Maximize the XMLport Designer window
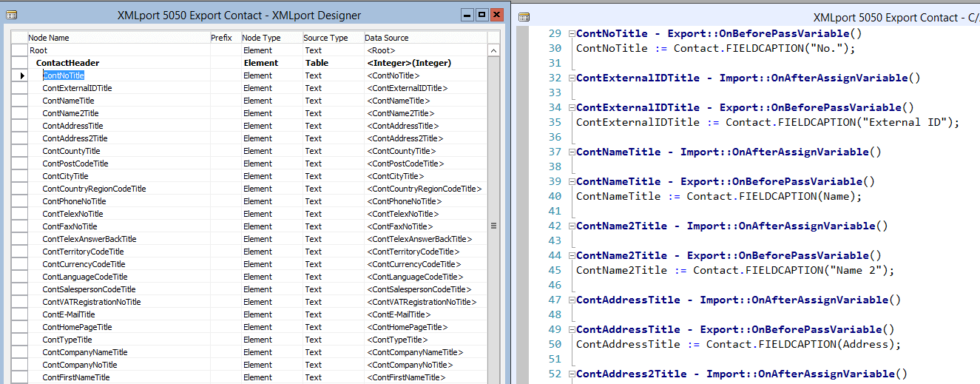Image resolution: width=980 pixels, height=384 pixels. [x=481, y=15]
